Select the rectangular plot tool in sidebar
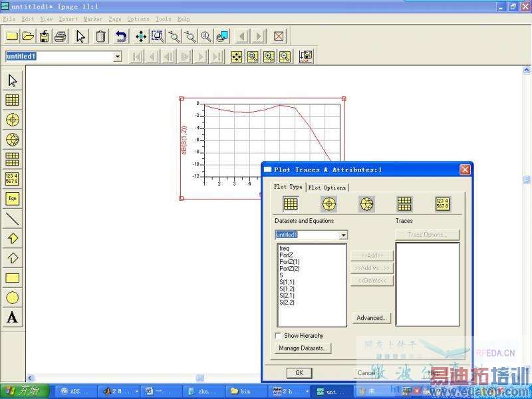 13,100
